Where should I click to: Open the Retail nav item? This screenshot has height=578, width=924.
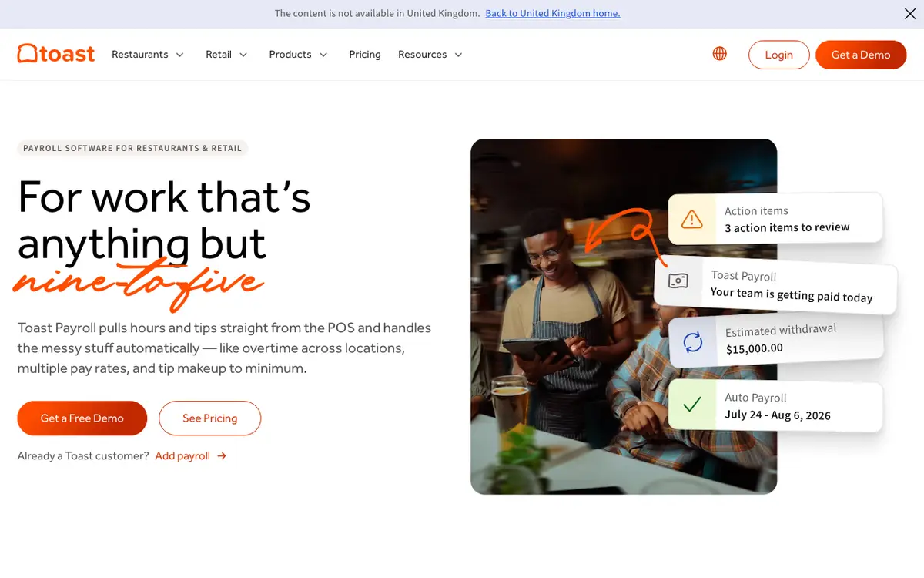point(219,55)
